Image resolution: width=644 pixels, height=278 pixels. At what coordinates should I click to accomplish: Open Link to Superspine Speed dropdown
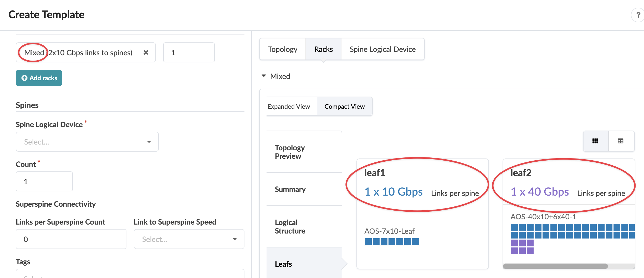[189, 239]
